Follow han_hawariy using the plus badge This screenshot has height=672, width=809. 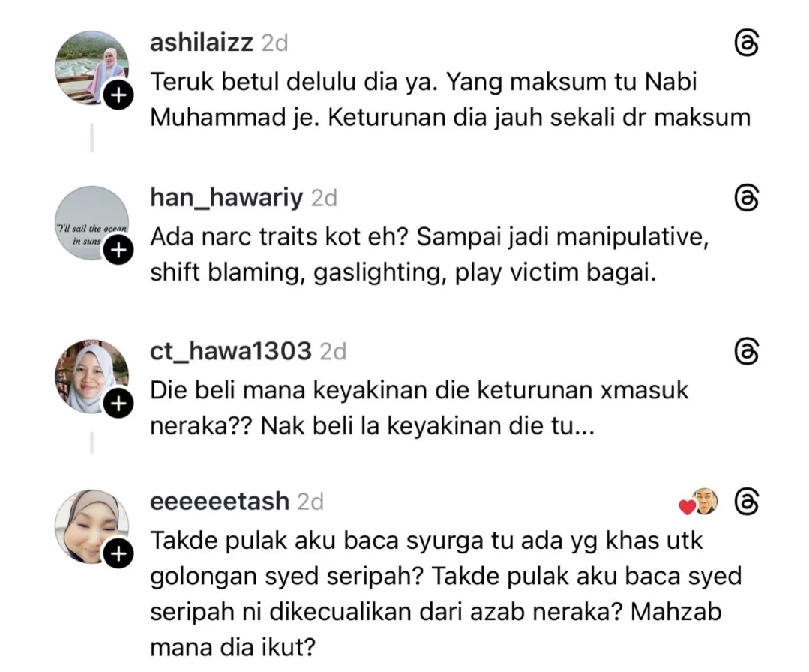118,250
